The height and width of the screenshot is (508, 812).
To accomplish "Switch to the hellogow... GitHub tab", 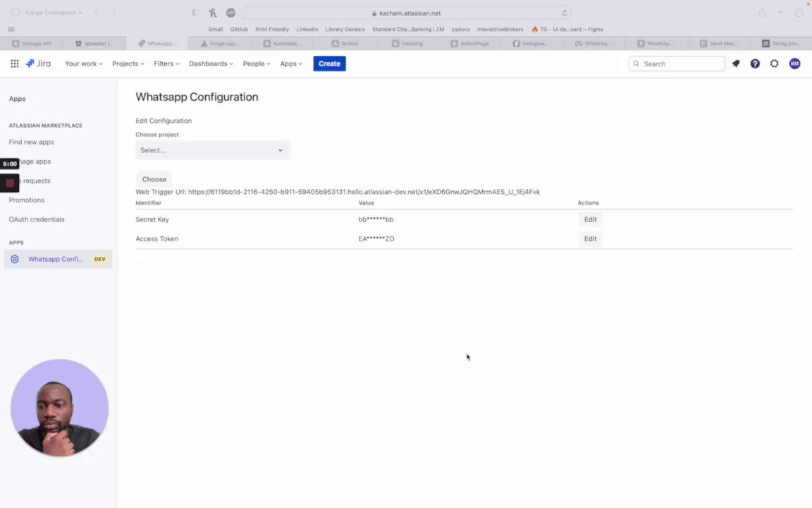I will (530, 44).
